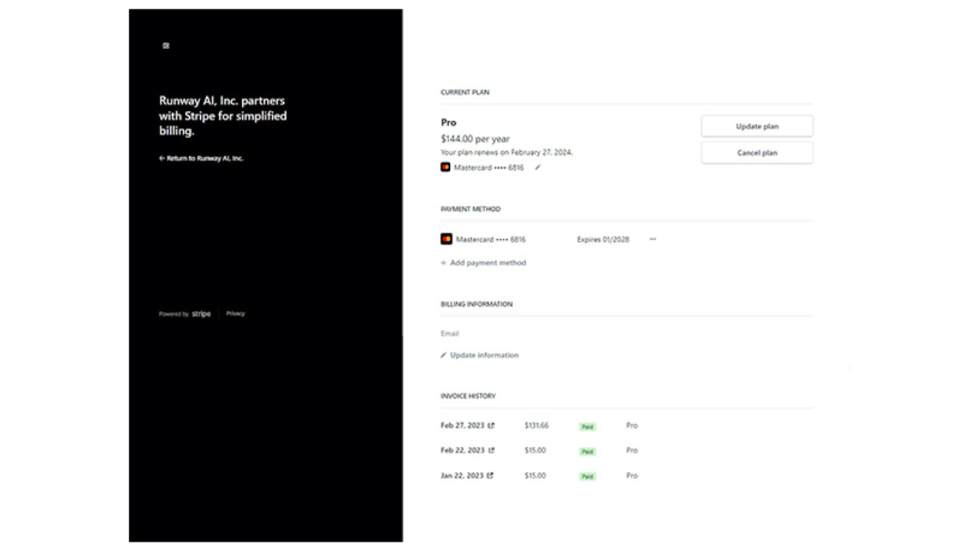The height and width of the screenshot is (551, 980).
Task: Click Mastercard logo in Payment Method section
Action: click(446, 239)
